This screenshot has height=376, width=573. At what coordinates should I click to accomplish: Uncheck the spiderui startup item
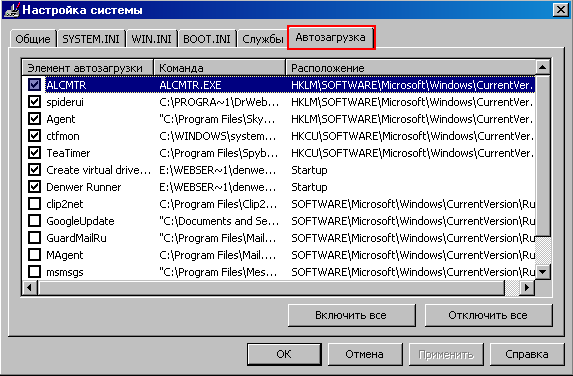point(34,102)
